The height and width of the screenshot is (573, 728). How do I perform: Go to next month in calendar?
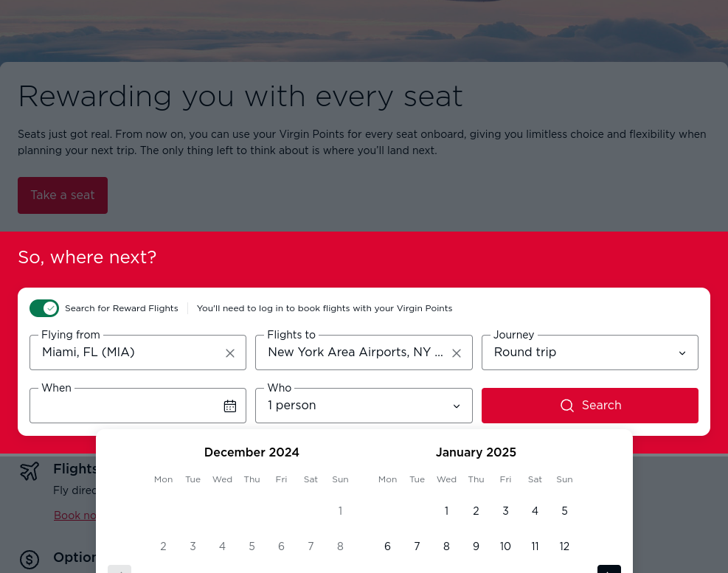(609, 569)
